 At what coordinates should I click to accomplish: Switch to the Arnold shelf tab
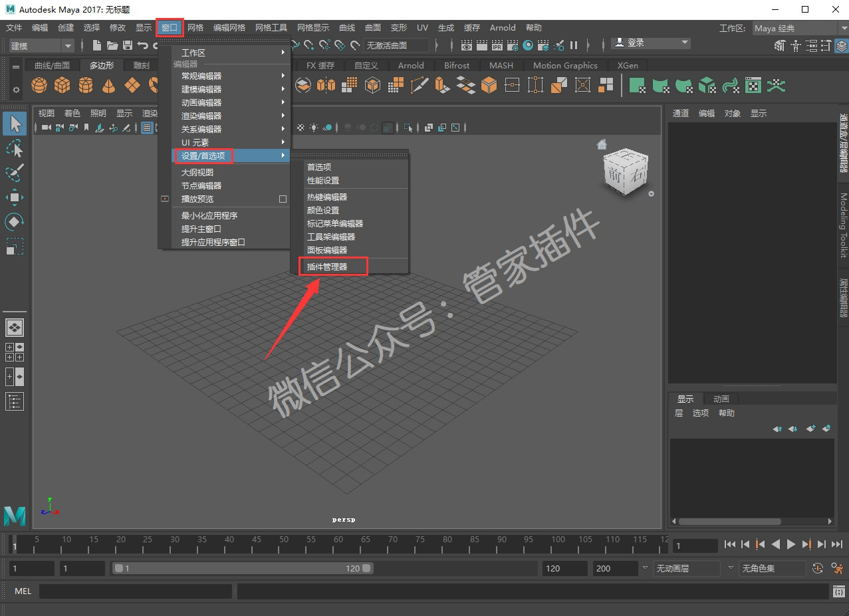pyautogui.click(x=411, y=65)
